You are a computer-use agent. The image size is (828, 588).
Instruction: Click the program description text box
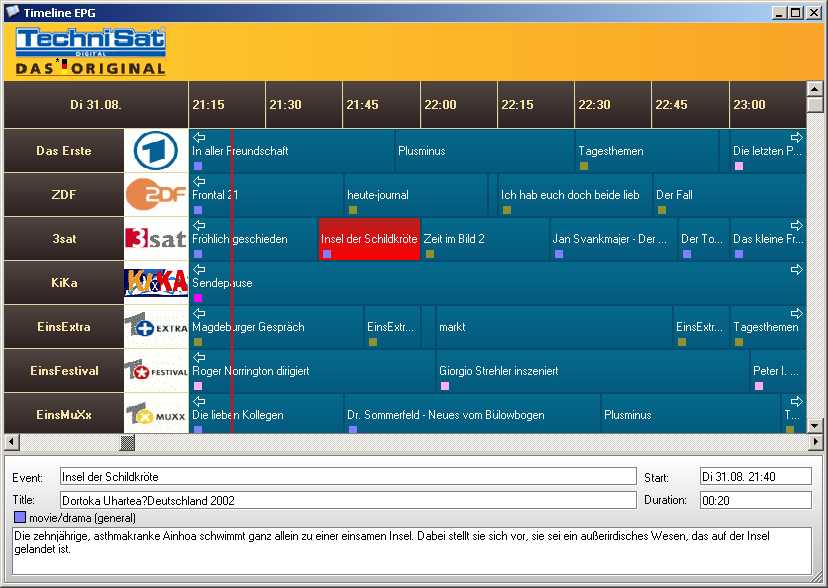tap(412, 551)
